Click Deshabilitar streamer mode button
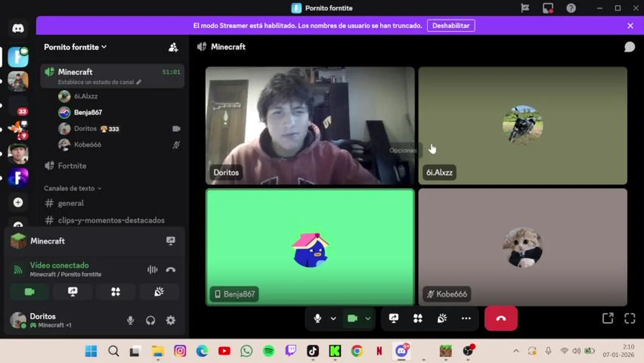Viewport: 644px width, 363px height. click(451, 26)
